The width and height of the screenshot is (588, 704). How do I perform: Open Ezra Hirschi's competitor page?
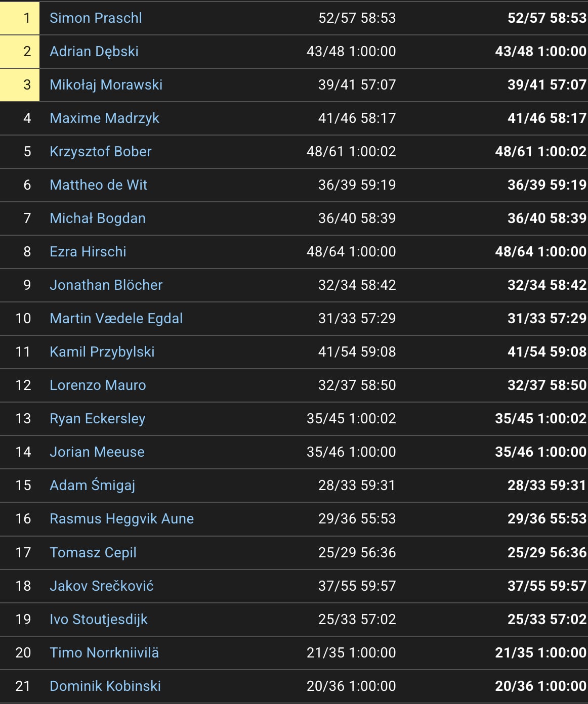(88, 251)
